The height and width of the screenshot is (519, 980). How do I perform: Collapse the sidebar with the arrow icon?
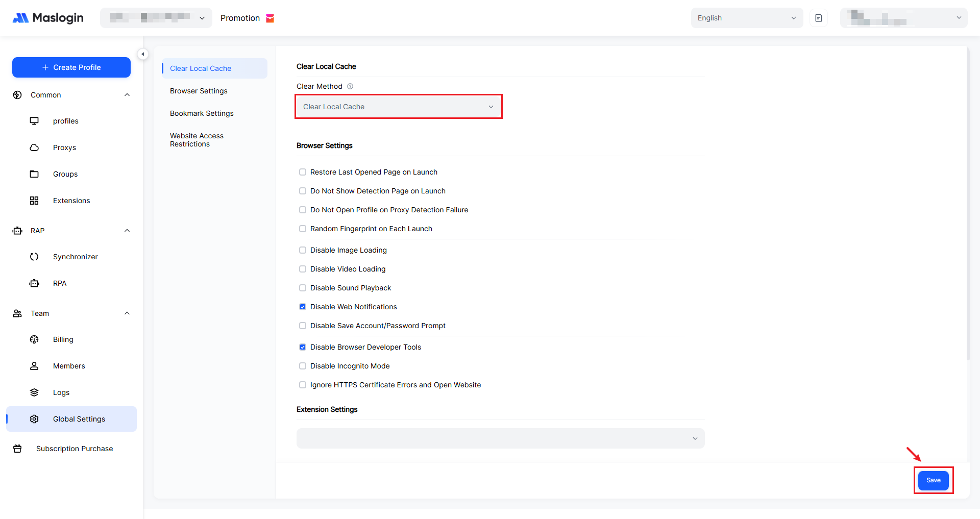coord(143,54)
